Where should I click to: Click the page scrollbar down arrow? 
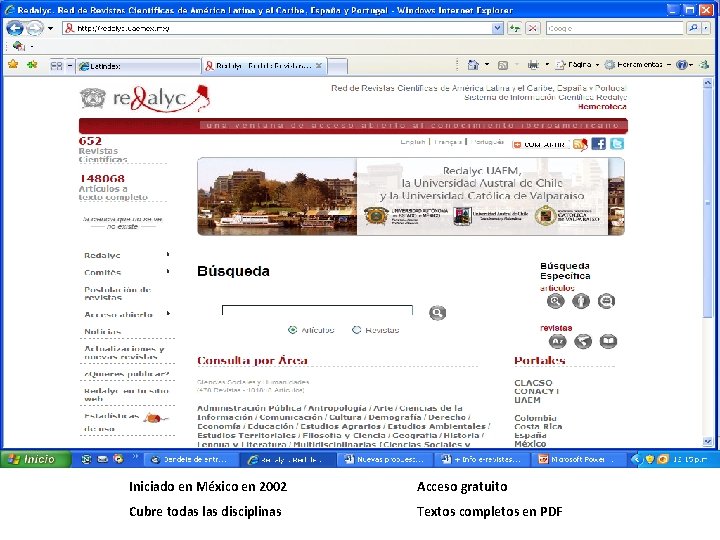click(x=707, y=442)
